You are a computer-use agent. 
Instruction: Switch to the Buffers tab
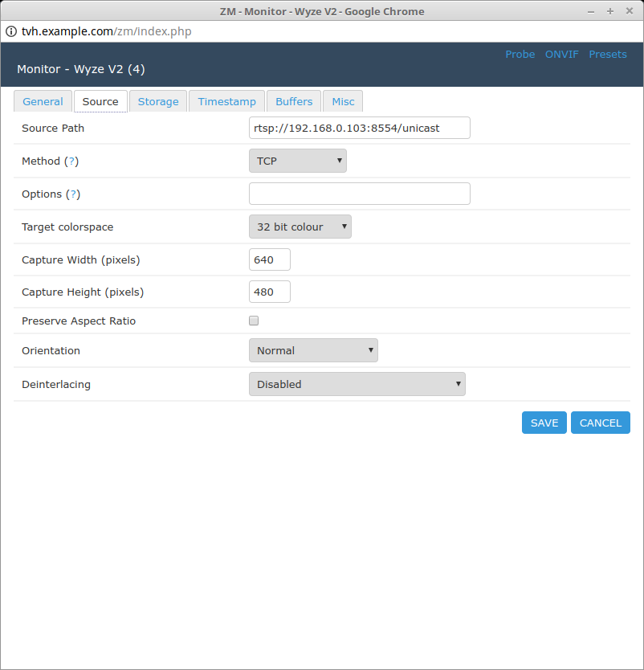point(294,101)
